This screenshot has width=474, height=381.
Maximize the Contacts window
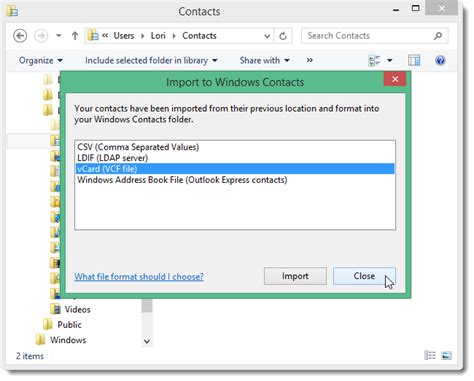tap(416, 8)
